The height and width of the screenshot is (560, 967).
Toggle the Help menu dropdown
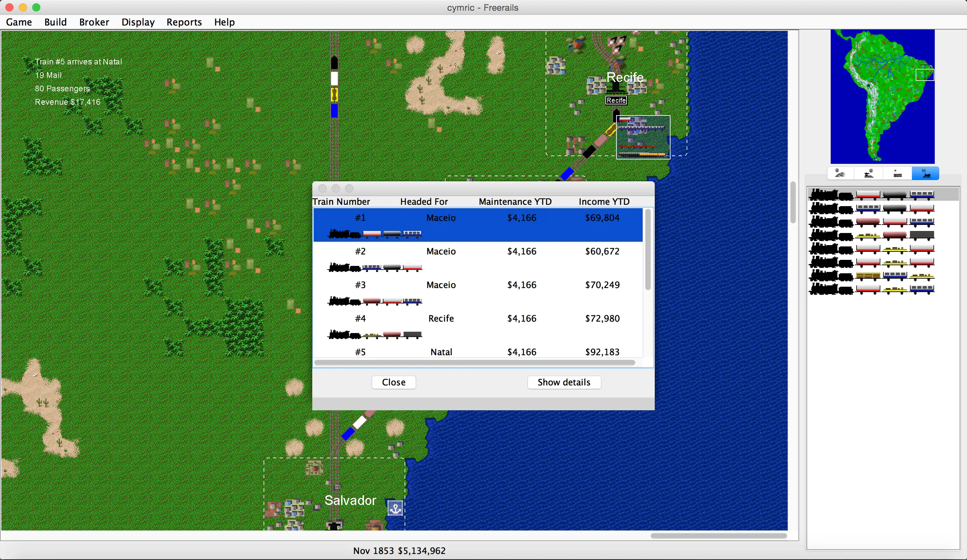pos(224,22)
